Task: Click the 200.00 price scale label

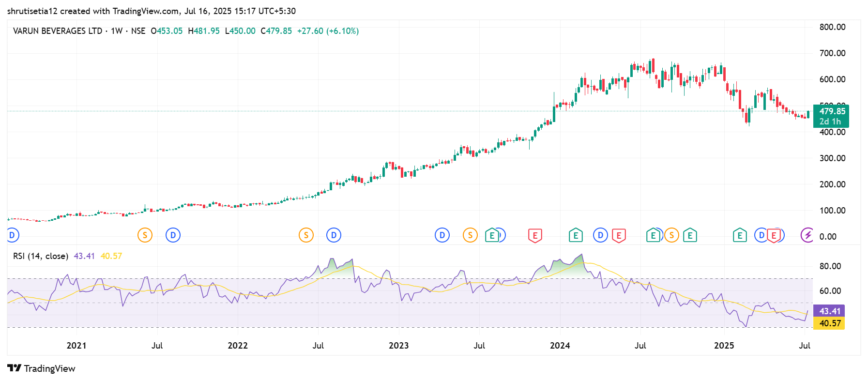Action: coord(833,184)
